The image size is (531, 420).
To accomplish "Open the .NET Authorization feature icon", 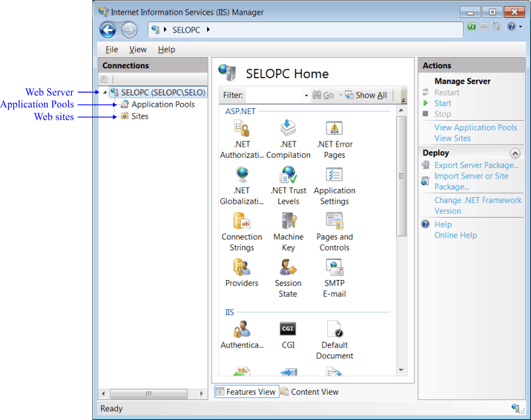I will (242, 129).
